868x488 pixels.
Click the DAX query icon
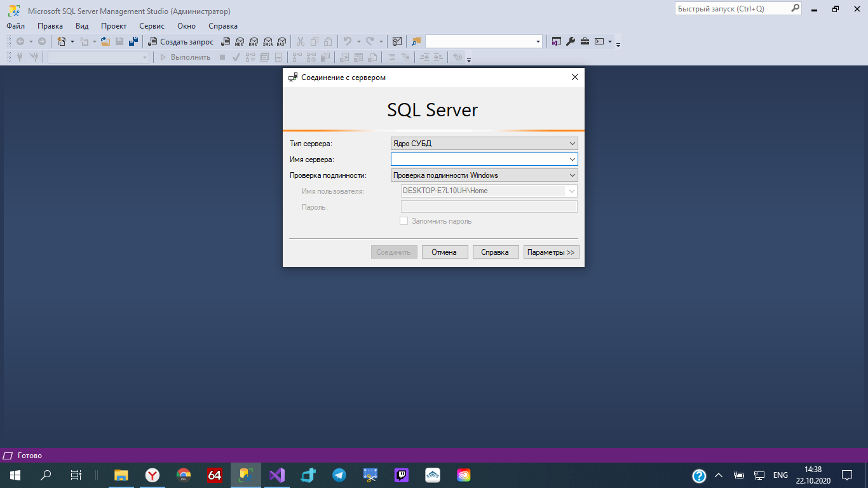281,41
